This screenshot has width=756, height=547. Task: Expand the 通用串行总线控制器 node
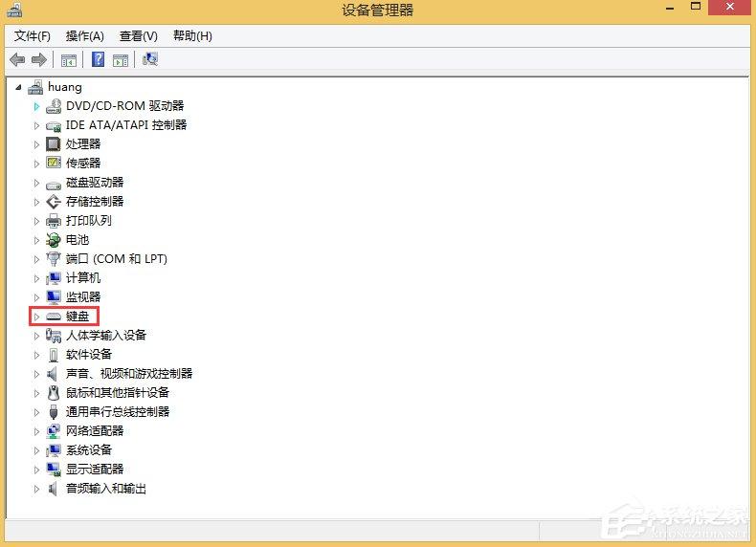tap(36, 412)
